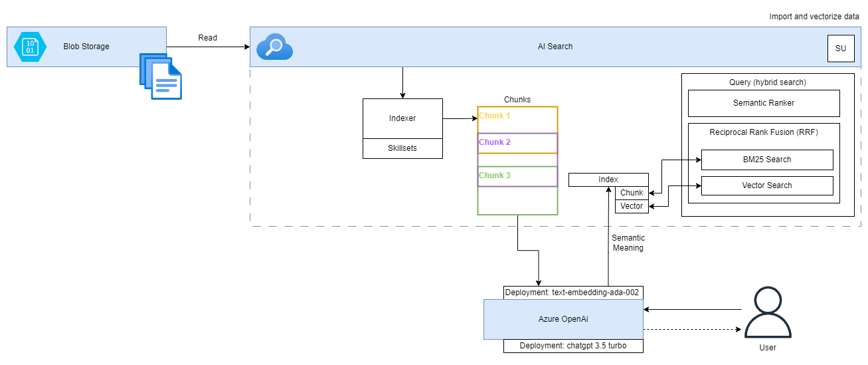This screenshot has height=365, width=868.
Task: Click the User label text
Action: click(767, 348)
